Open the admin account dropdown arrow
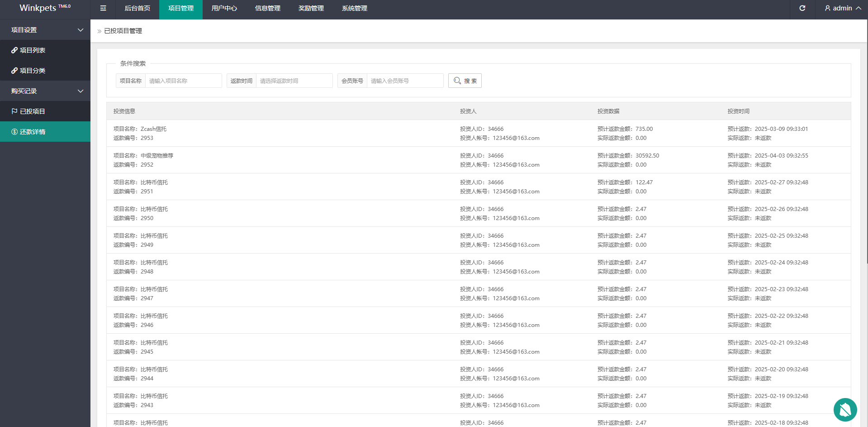This screenshot has height=427, width=868. coord(858,8)
